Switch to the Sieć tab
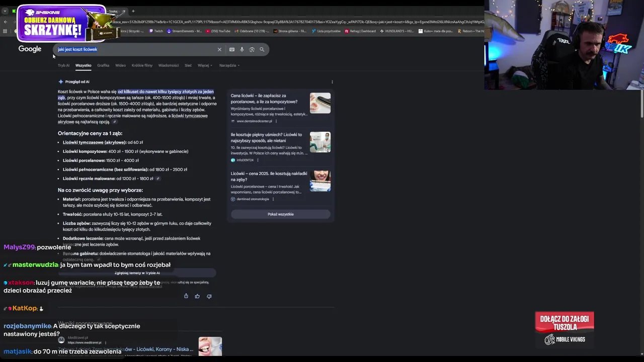 188,65
